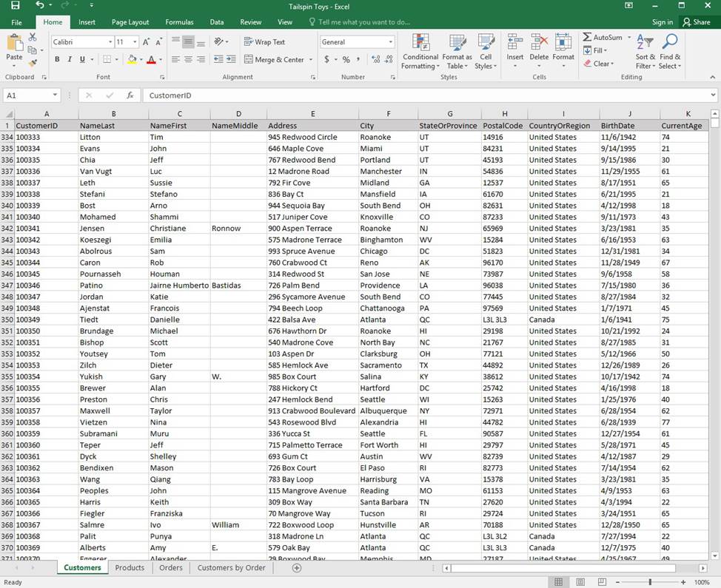This screenshot has height=588, width=721.
Task: Click the Format as Table icon
Action: 457,52
